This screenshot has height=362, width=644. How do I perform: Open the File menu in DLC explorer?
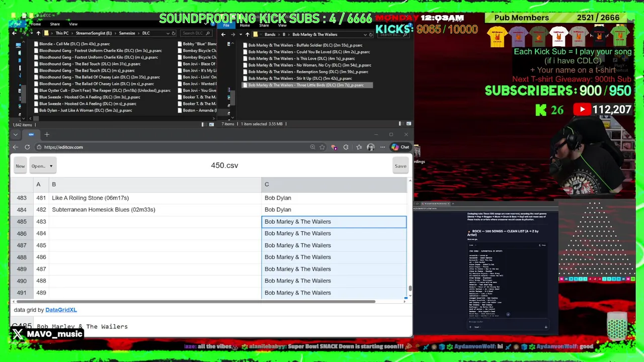18,24
